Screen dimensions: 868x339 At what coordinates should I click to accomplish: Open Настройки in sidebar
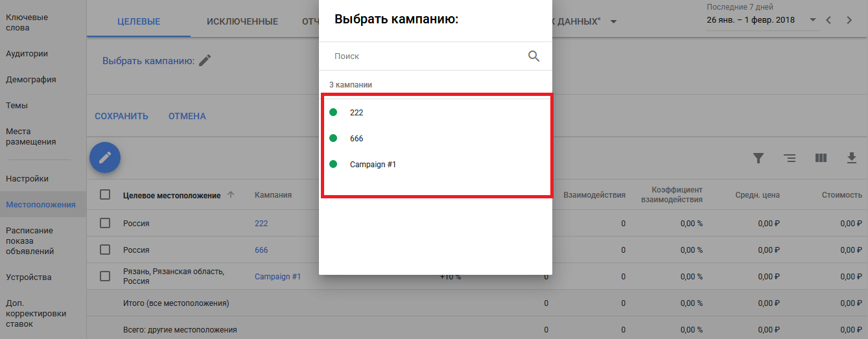tap(27, 178)
